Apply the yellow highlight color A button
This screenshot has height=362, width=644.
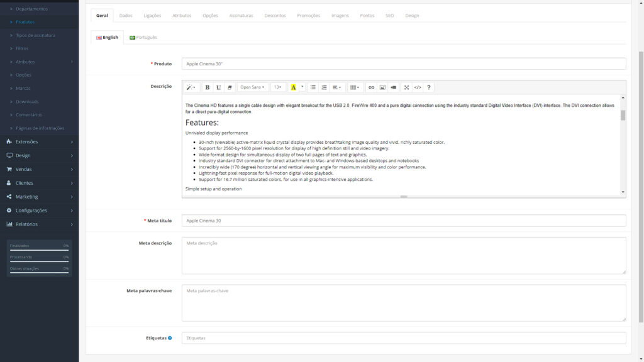click(x=293, y=87)
